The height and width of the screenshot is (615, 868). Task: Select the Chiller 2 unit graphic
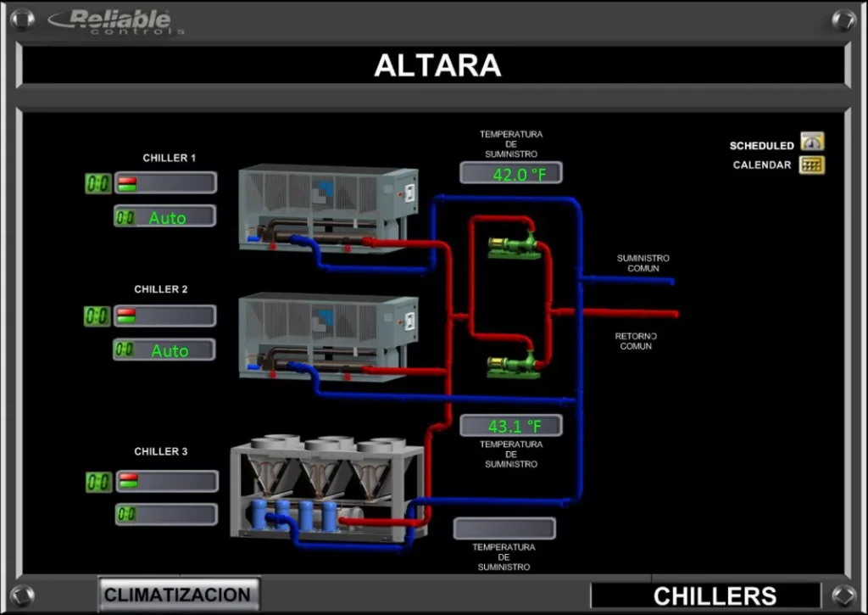(327, 335)
